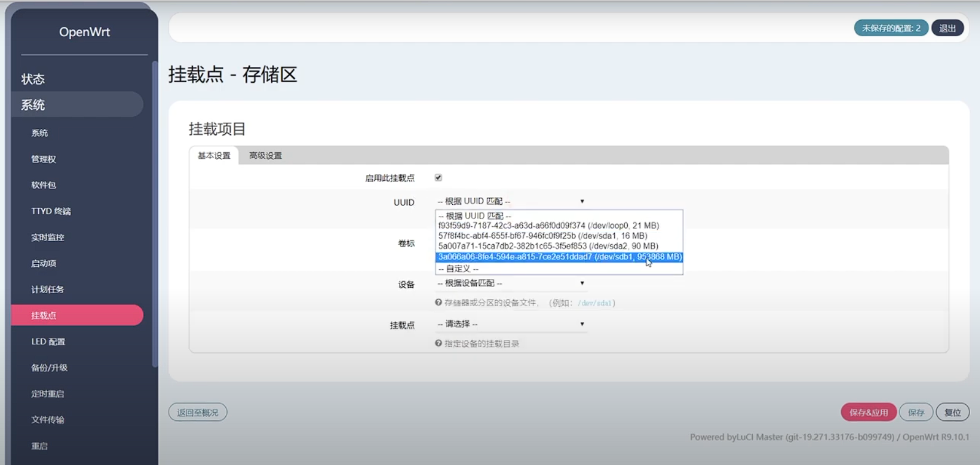Click the 保存&应用 button

(x=868, y=412)
